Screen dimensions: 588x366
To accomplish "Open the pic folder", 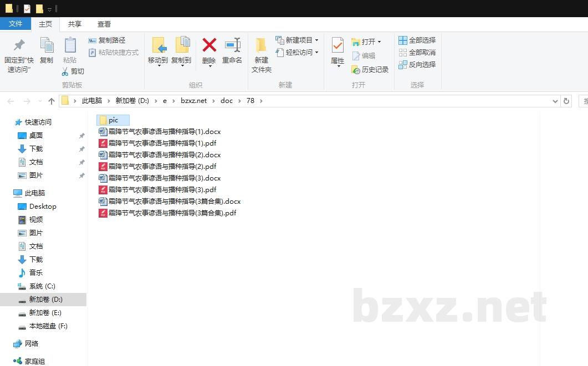I will tap(113, 120).
